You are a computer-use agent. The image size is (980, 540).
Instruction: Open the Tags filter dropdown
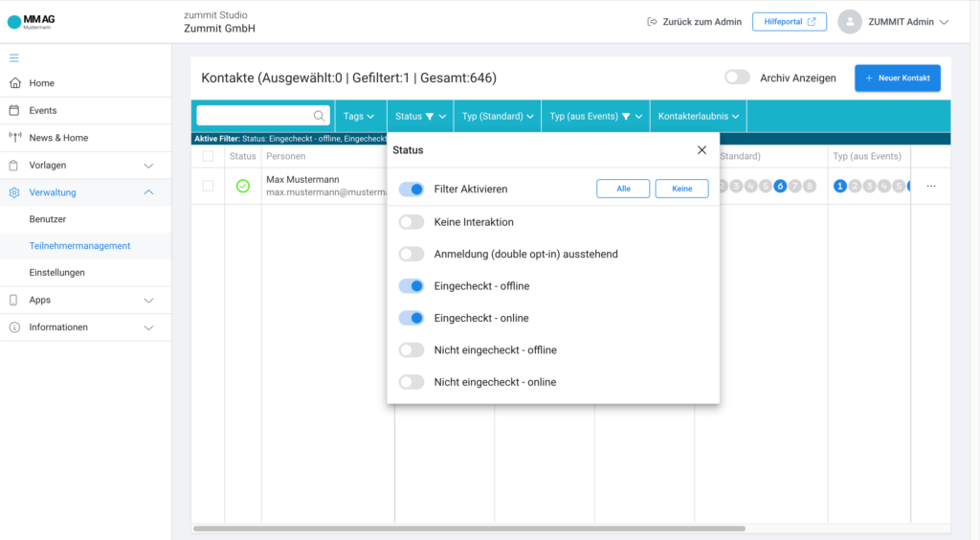[x=359, y=116]
